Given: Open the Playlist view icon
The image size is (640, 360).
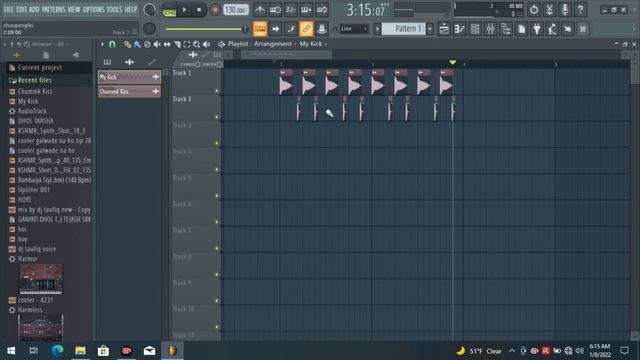Looking at the screenshot, I should point(444,29).
